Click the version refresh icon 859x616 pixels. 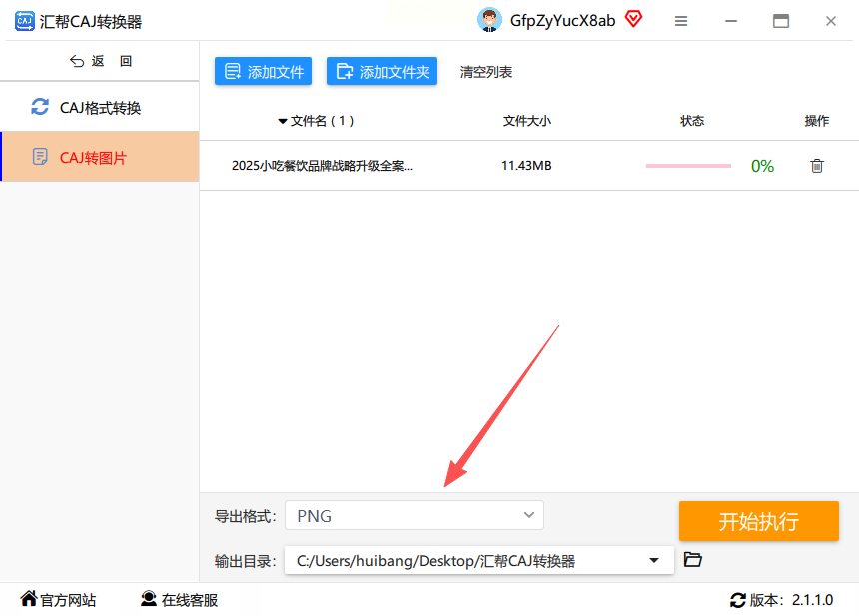(737, 600)
